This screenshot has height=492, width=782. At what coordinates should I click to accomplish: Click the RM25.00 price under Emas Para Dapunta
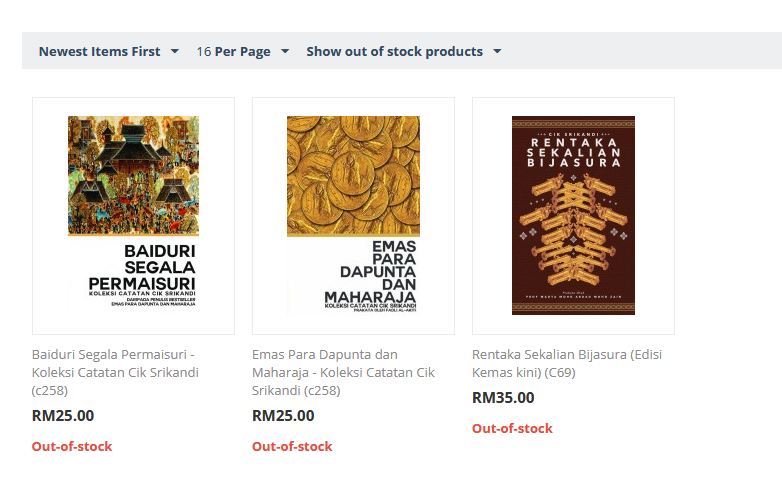[x=283, y=415]
